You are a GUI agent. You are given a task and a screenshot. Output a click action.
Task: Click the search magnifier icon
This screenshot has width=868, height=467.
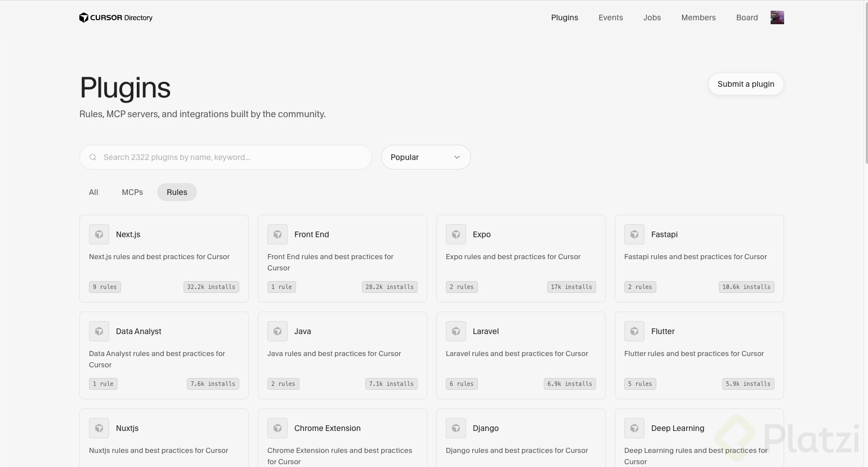(93, 157)
